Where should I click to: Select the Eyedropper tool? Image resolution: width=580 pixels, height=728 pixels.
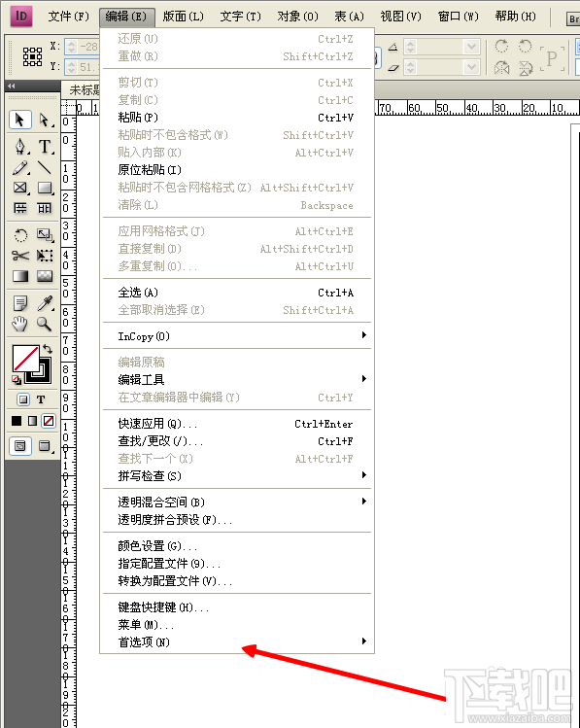(45, 303)
